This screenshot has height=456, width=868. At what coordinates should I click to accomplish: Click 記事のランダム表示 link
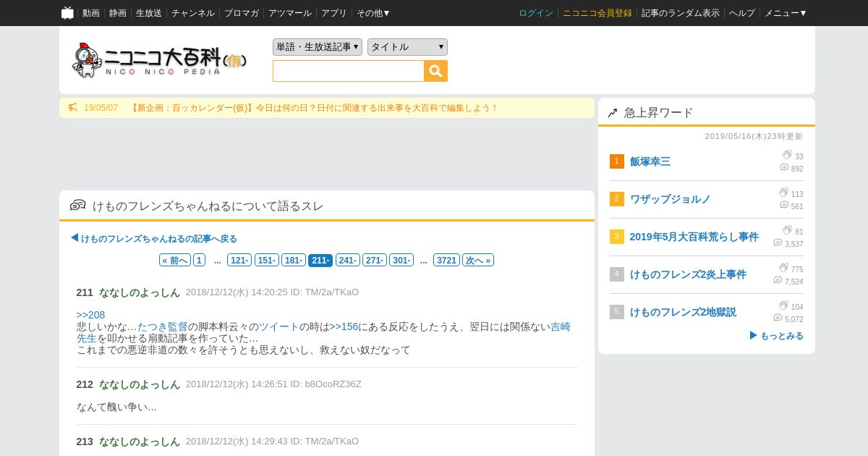681,13
